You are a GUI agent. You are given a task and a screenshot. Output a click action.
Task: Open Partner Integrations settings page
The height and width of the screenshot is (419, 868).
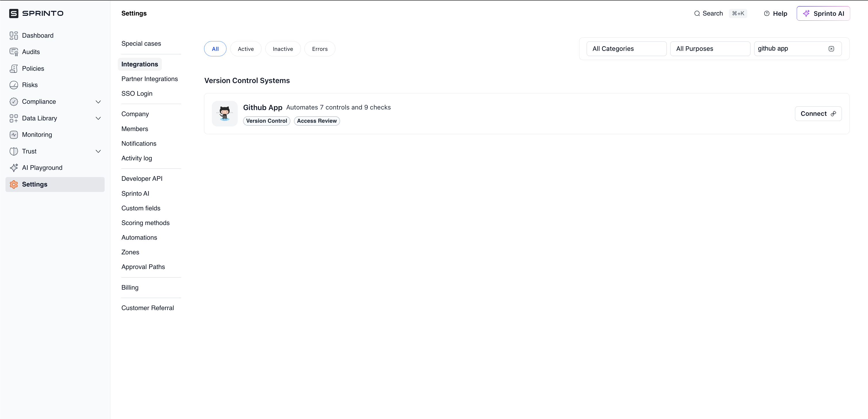pos(149,79)
